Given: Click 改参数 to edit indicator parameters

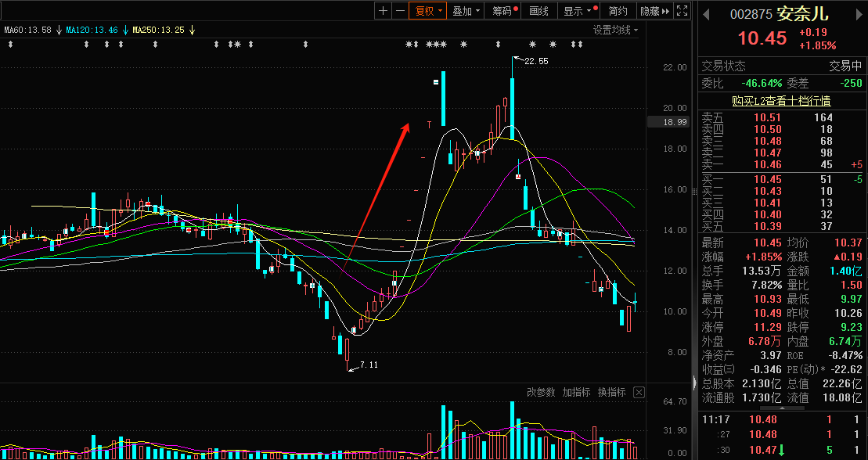Looking at the screenshot, I should point(541,393).
